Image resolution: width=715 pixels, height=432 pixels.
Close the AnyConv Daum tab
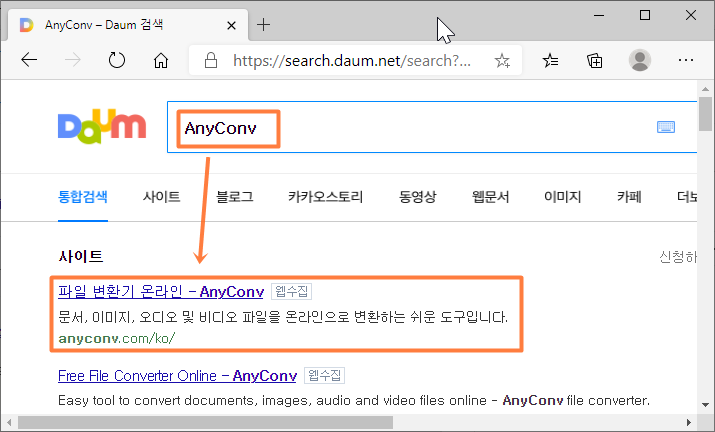click(232, 26)
